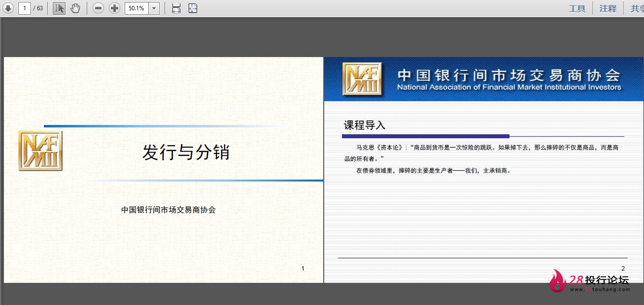Activate the text selection cursor tool

tap(59, 8)
